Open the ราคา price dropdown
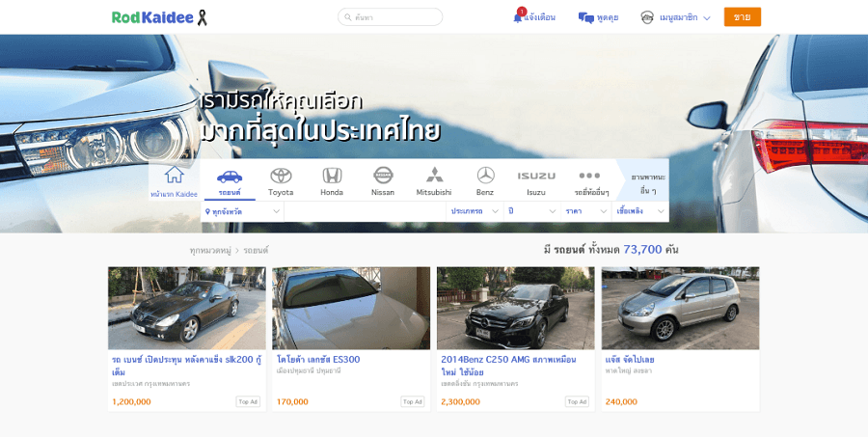Screen dimensions: 868x437 [x=586, y=211]
